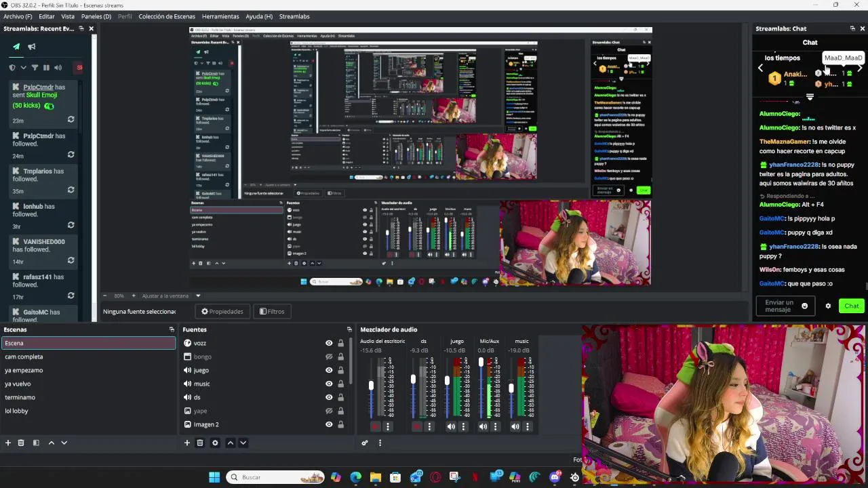Image resolution: width=868 pixels, height=488 pixels.
Task: Move the scene up in Escenas list
Action: click(x=51, y=443)
